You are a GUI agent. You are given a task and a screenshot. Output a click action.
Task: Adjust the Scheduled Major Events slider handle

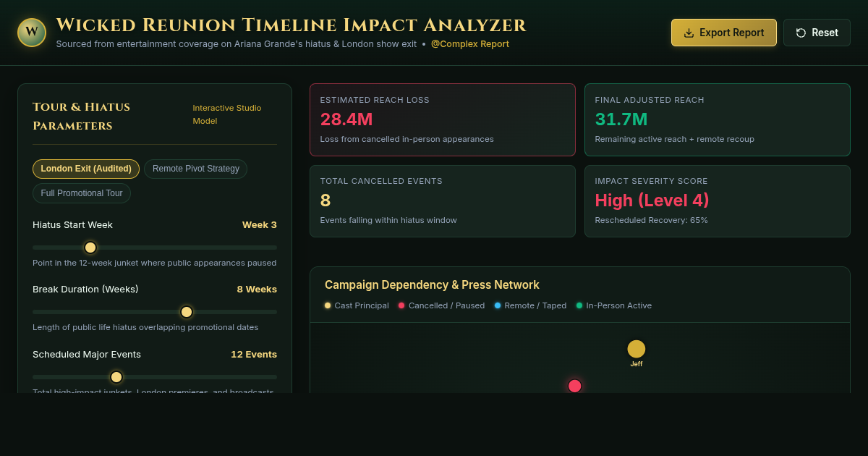(116, 377)
